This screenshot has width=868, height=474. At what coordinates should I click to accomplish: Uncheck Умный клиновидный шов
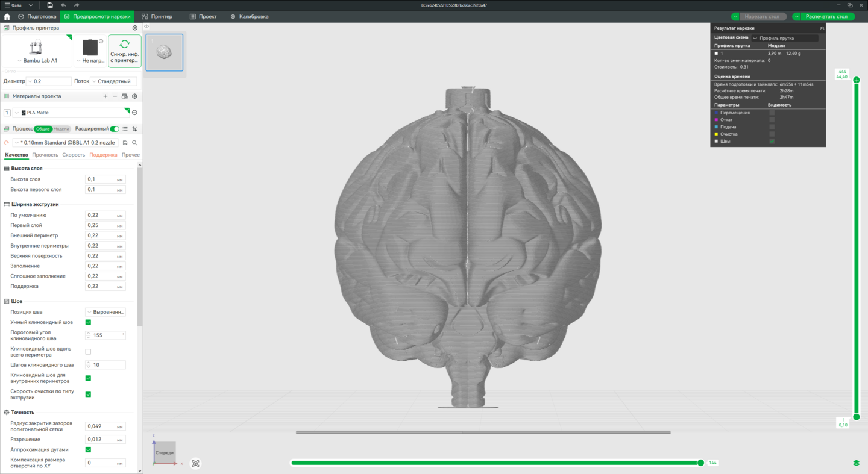[88, 322]
